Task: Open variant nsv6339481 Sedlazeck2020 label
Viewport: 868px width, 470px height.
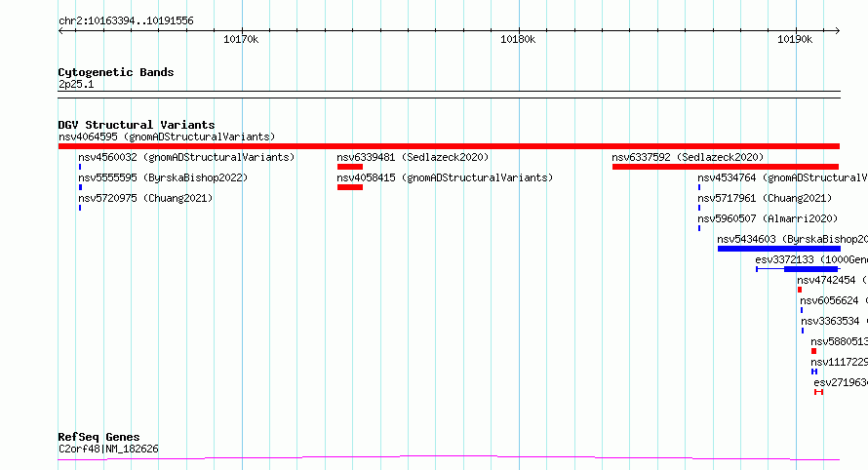Action: tap(413, 157)
